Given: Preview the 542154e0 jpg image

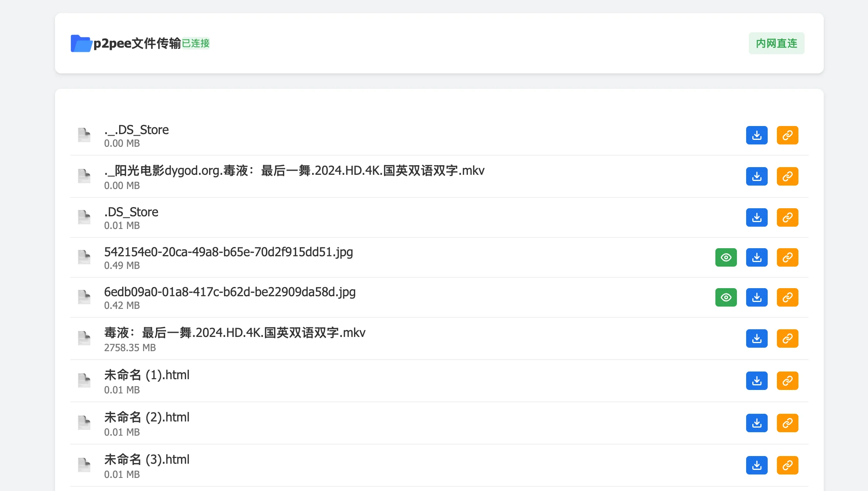Looking at the screenshot, I should tap(726, 257).
